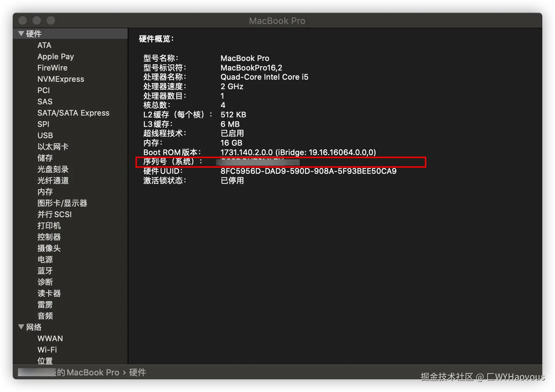Select SAS in the hardware list
This screenshot has height=392, width=555.
click(45, 102)
